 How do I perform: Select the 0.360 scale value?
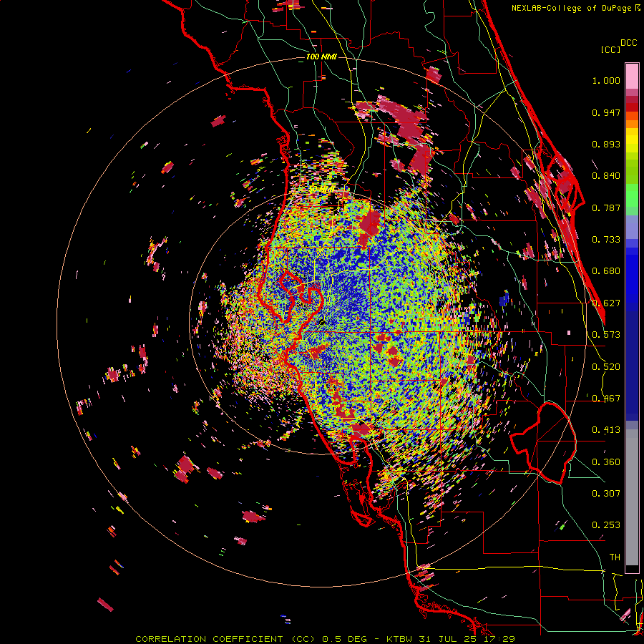tap(606, 462)
